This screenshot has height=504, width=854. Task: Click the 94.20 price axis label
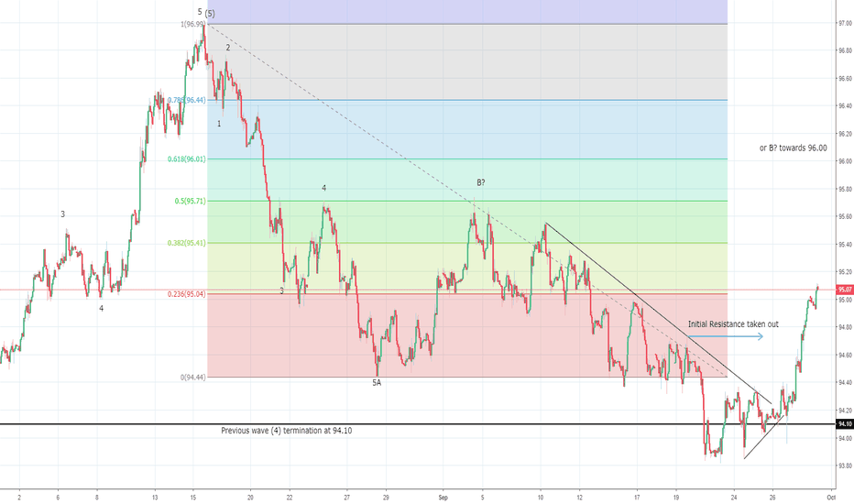845,411
